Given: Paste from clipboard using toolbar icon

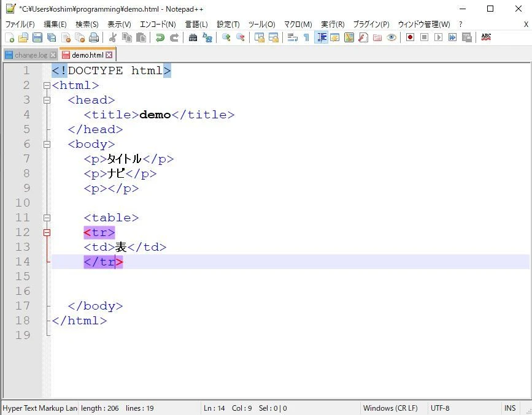Looking at the screenshot, I should (141, 37).
